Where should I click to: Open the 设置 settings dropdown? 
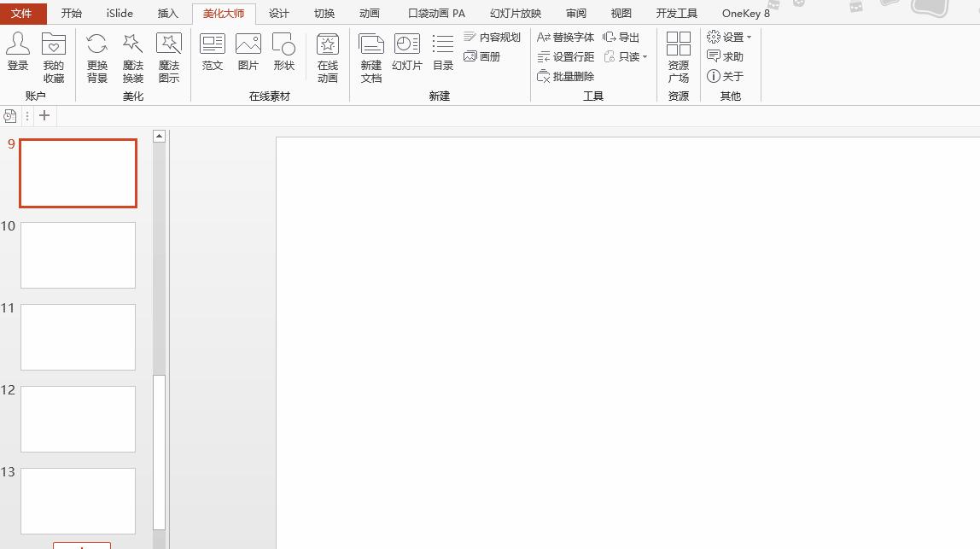pyautogui.click(x=729, y=37)
